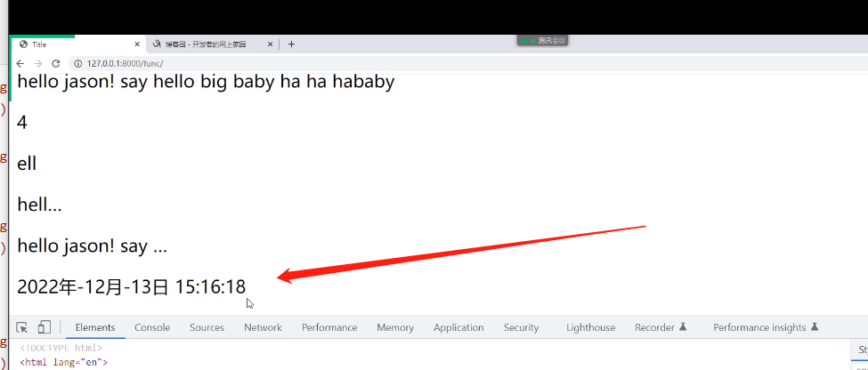Click the text 'hello jason! say ...'
Image resolution: width=868 pixels, height=370 pixels.
[x=92, y=245]
